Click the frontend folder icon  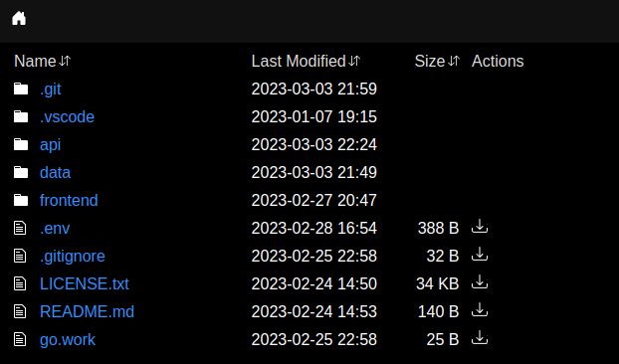tap(21, 200)
